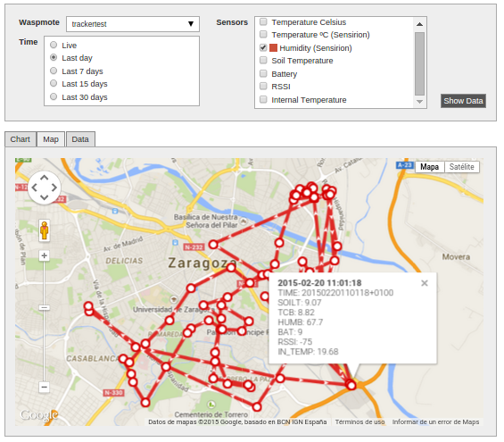Click the red Humidity color swatch
The width and height of the screenshot is (504, 442).
(273, 48)
